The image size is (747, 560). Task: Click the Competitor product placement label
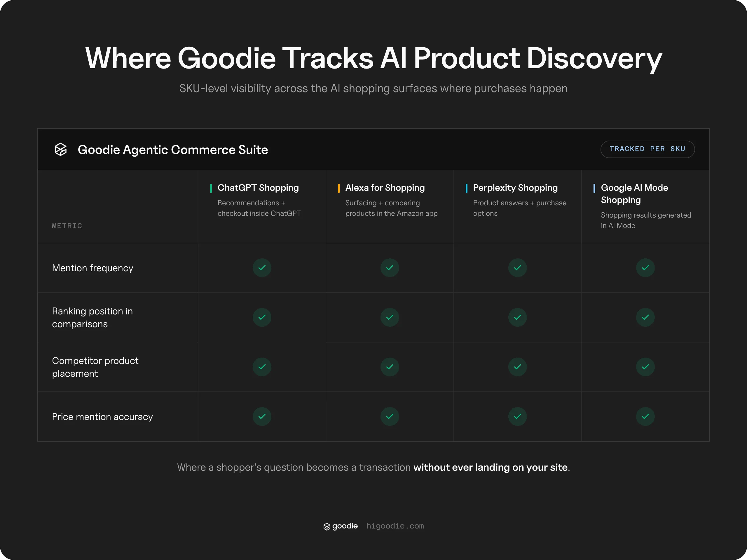(95, 367)
